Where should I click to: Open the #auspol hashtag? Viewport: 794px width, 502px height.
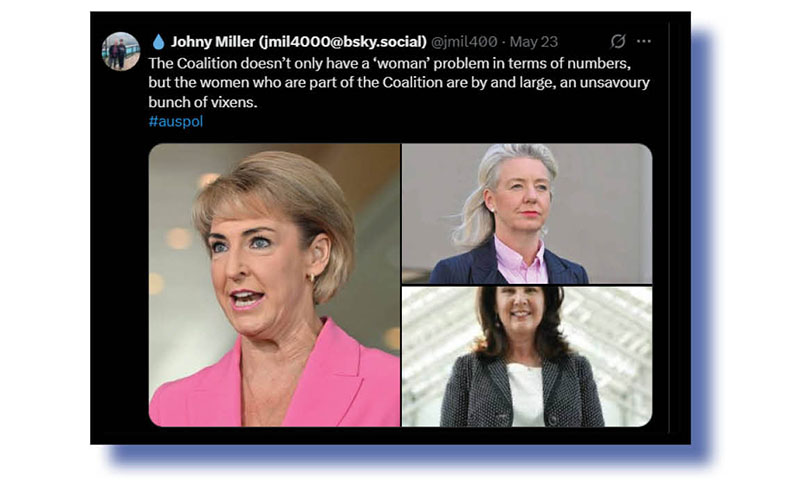click(x=176, y=122)
